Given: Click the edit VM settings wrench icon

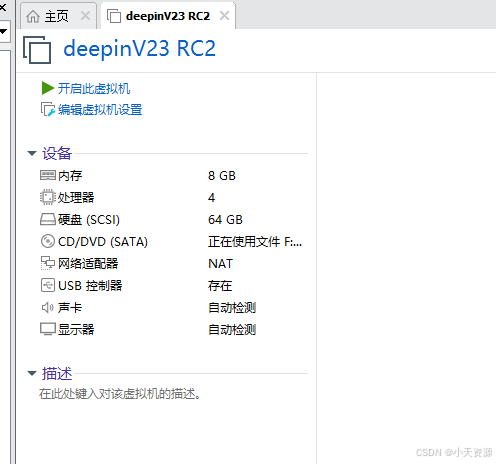Looking at the screenshot, I should coord(47,109).
